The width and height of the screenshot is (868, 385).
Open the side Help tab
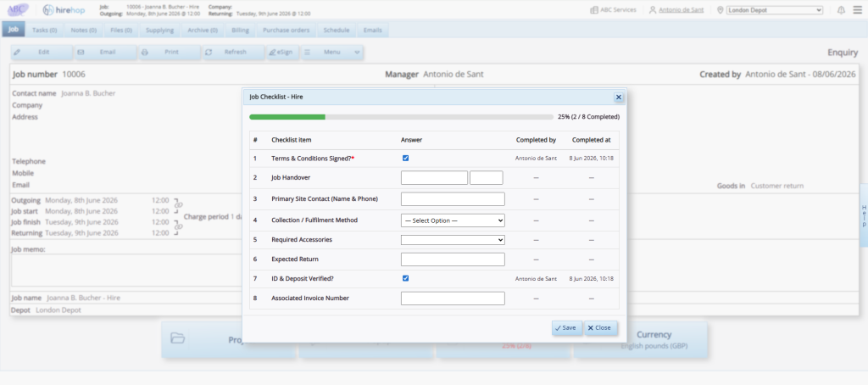coord(864,215)
